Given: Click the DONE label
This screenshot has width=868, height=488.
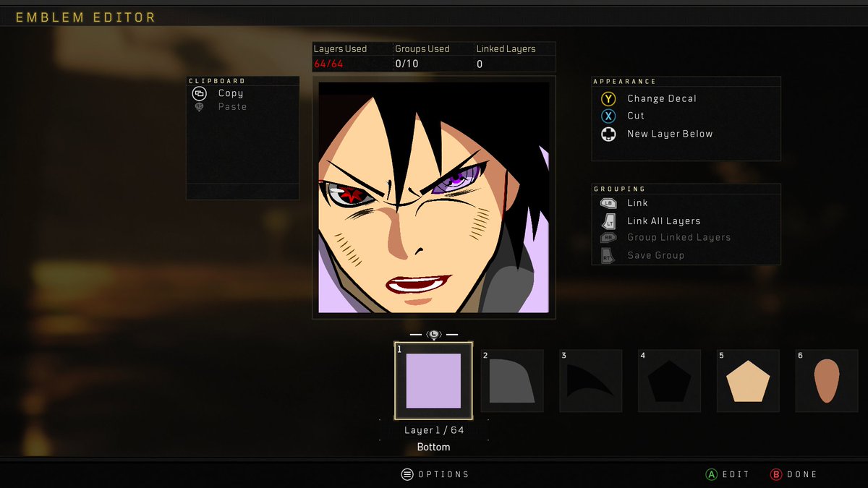Looking at the screenshot, I should click(802, 474).
